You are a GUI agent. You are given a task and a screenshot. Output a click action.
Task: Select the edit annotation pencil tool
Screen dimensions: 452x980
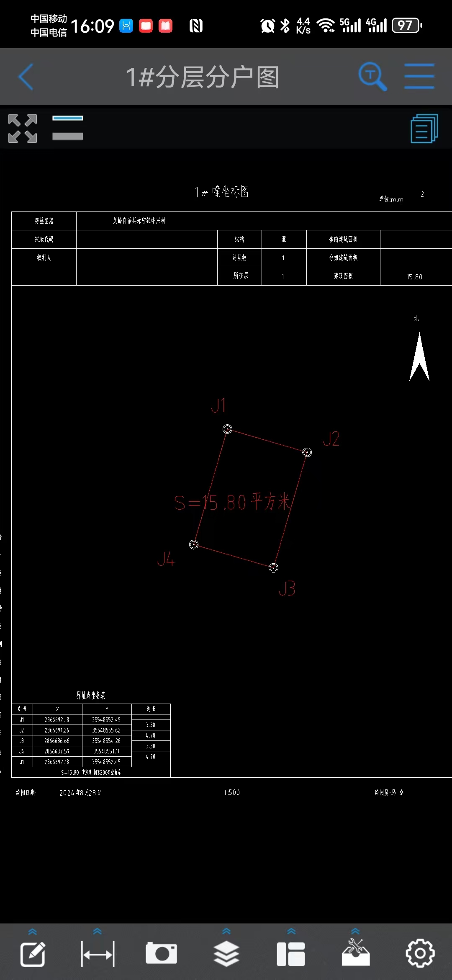pyautogui.click(x=33, y=954)
